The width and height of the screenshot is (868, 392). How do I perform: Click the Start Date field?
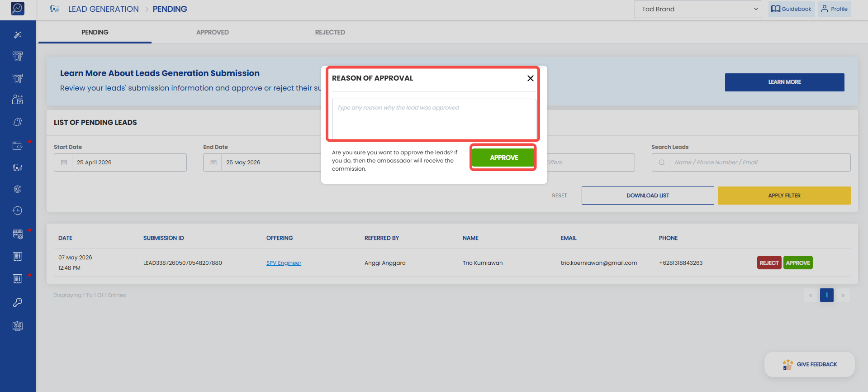[120, 163]
